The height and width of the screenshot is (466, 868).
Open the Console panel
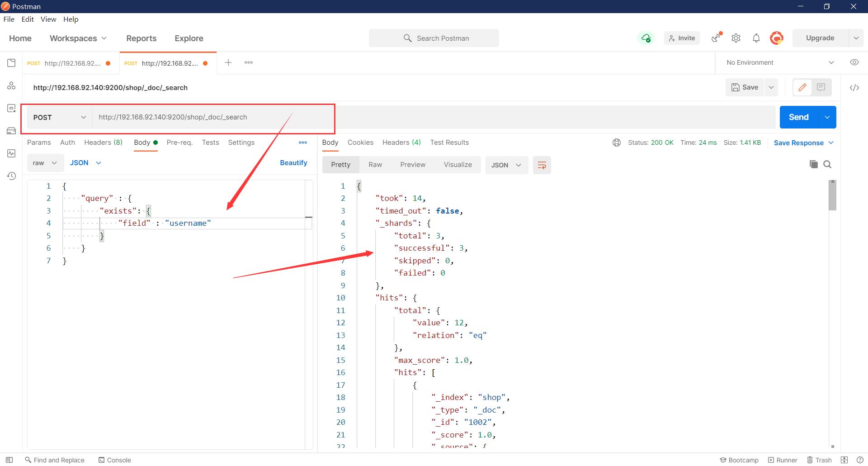[115, 460]
